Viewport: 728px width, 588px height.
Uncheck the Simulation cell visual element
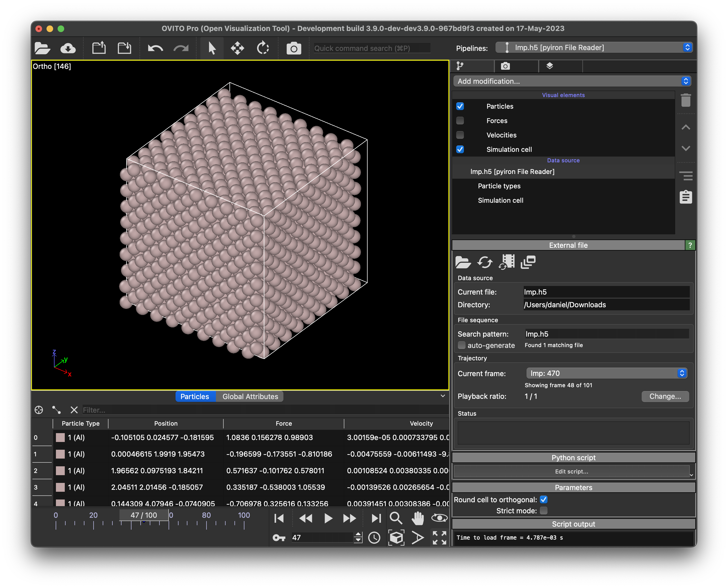tap(460, 149)
